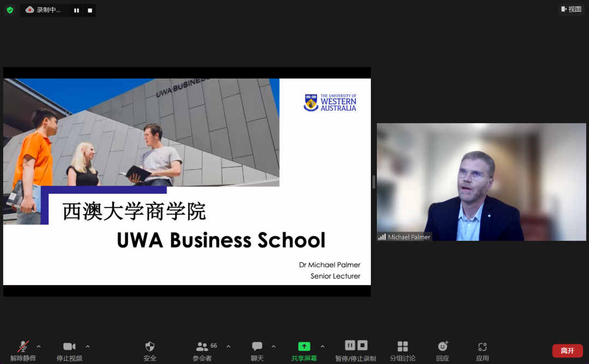Stop the video camera (停止视频)
The height and width of the screenshot is (364, 589).
[69, 350]
